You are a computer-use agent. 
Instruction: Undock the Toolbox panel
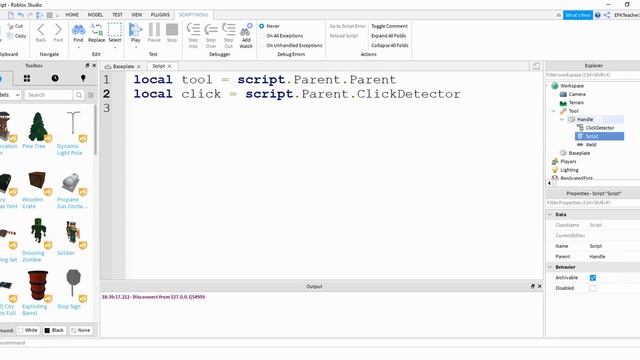[x=87, y=65]
